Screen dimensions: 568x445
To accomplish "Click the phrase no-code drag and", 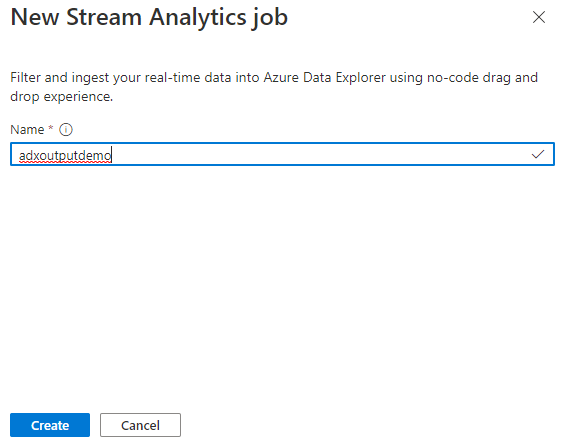I will 483,78.
